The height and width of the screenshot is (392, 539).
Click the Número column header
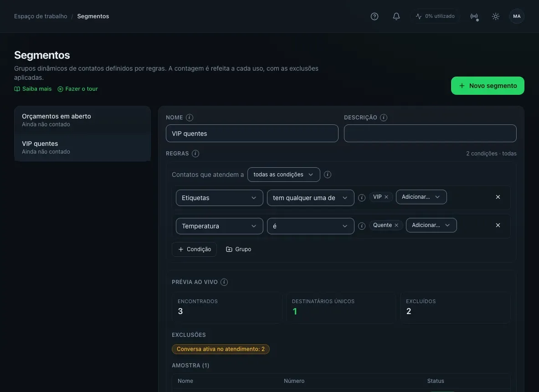point(294,381)
